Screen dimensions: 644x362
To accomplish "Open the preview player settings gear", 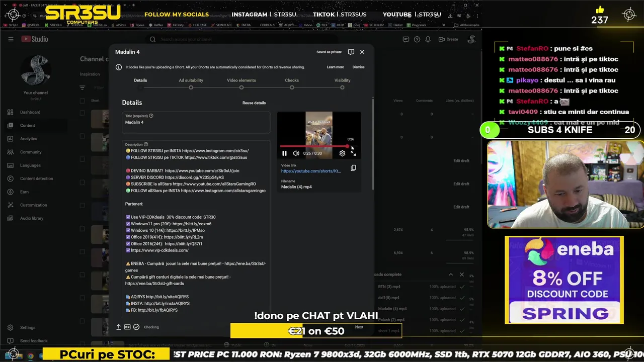I will tap(342, 153).
